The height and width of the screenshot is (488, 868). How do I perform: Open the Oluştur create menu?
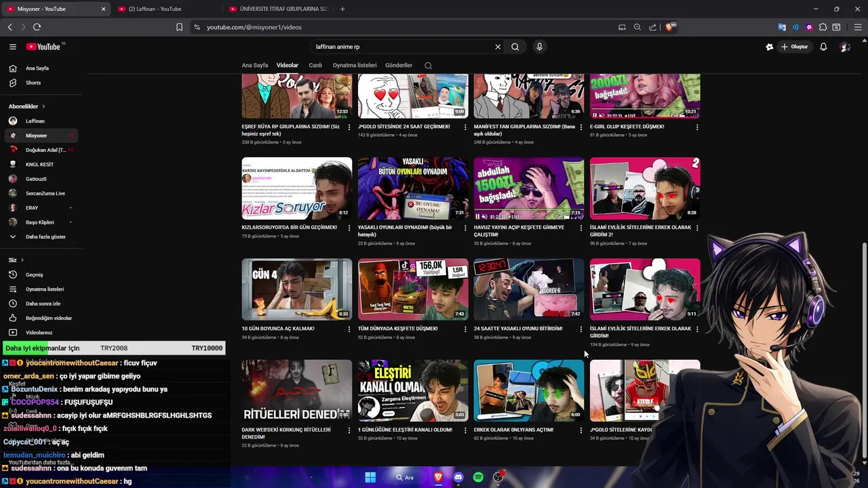pos(795,47)
